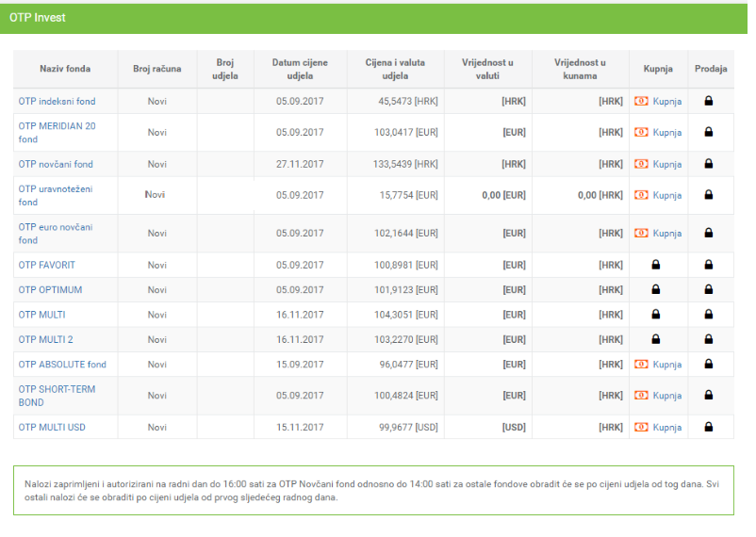Image resolution: width=756 pixels, height=537 pixels.
Task: Open the OTP MERIDIAN 20 fond link
Action: click(57, 133)
